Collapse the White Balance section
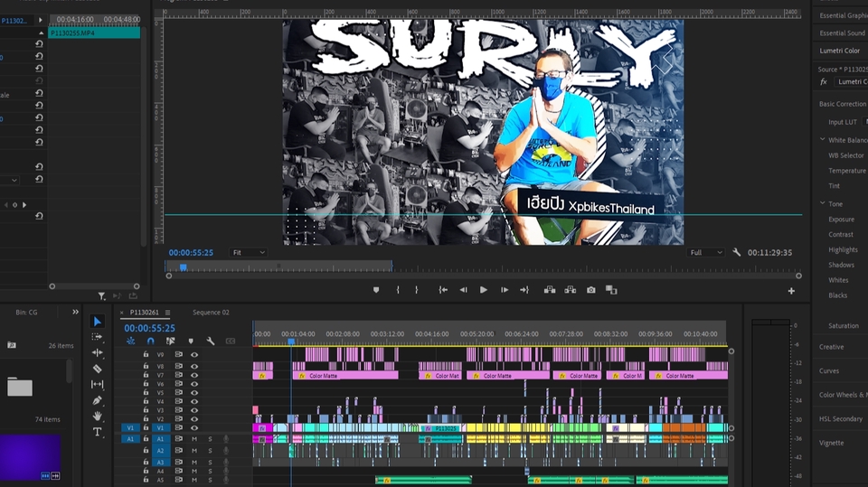The image size is (868, 487). (823, 139)
